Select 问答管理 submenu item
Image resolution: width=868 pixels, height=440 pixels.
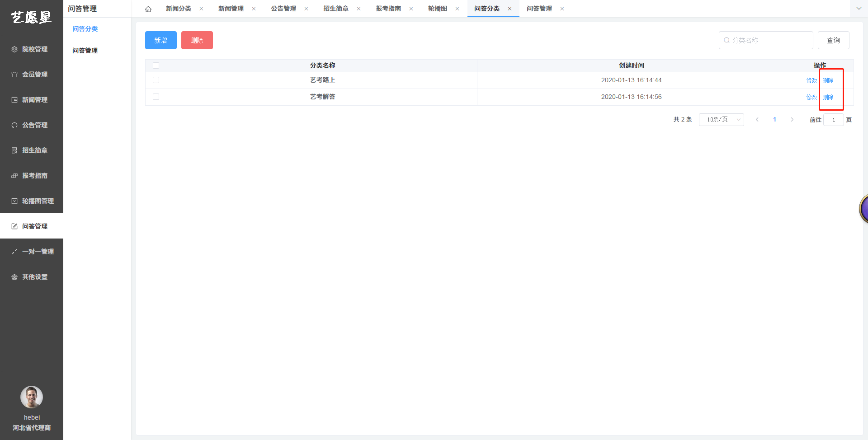(85, 51)
